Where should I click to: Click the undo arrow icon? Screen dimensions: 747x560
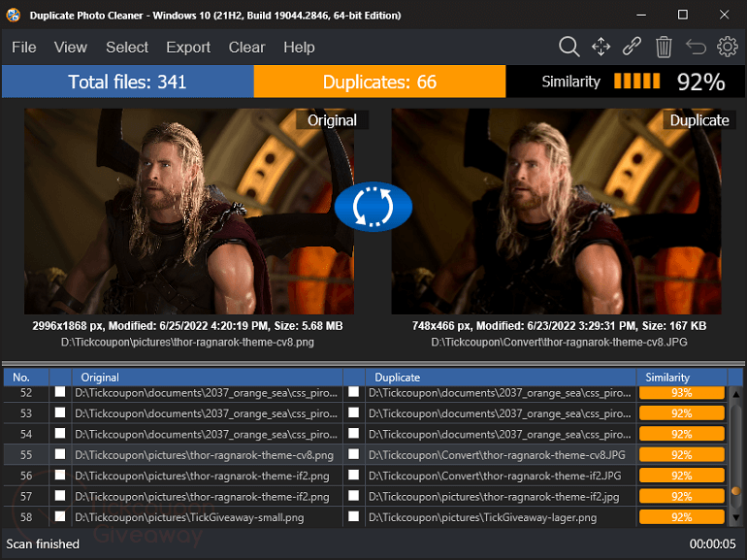click(x=696, y=47)
